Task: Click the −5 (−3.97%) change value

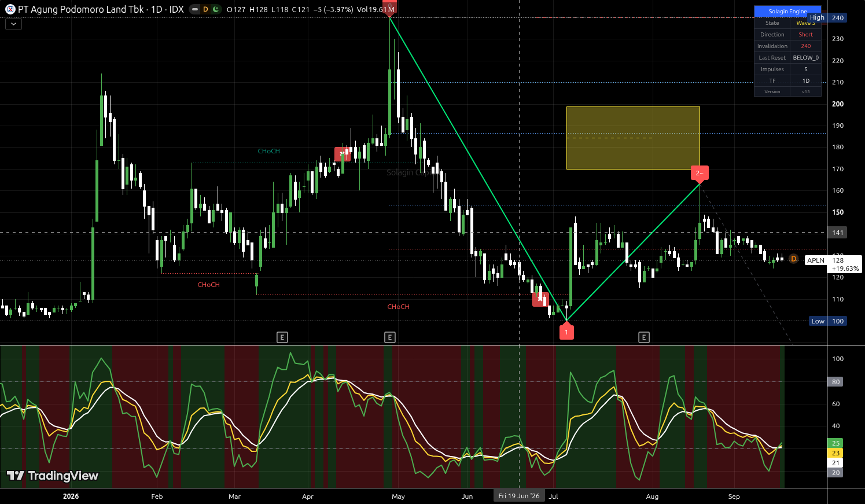Action: pos(333,9)
